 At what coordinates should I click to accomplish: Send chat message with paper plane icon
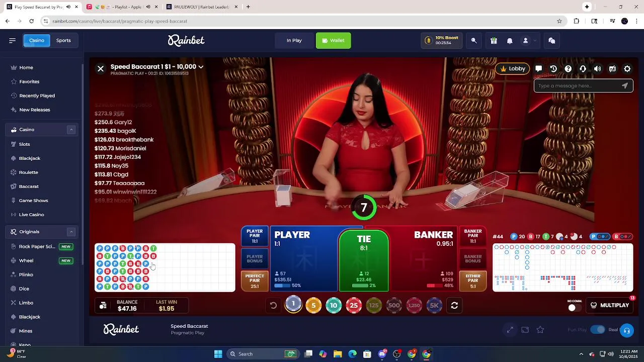pyautogui.click(x=625, y=85)
